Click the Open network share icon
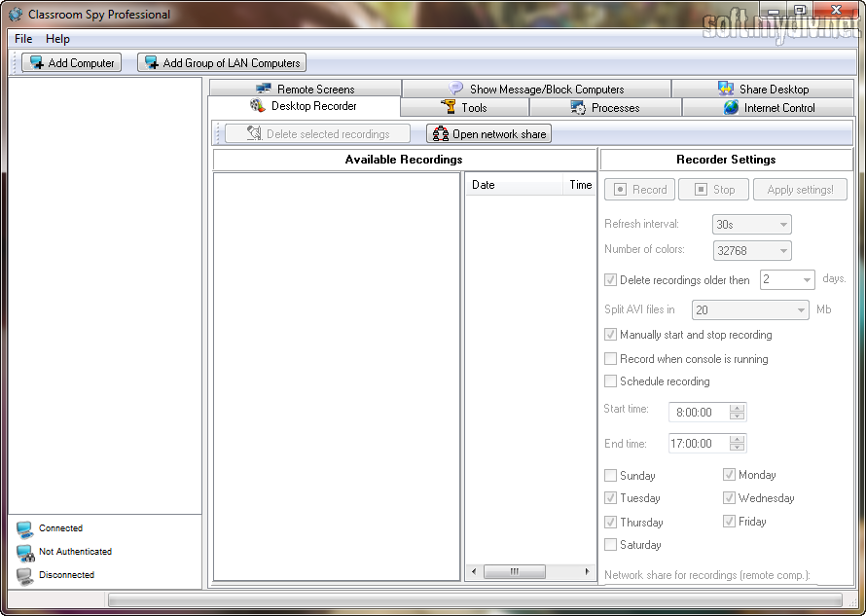The width and height of the screenshot is (866, 616). click(x=441, y=133)
